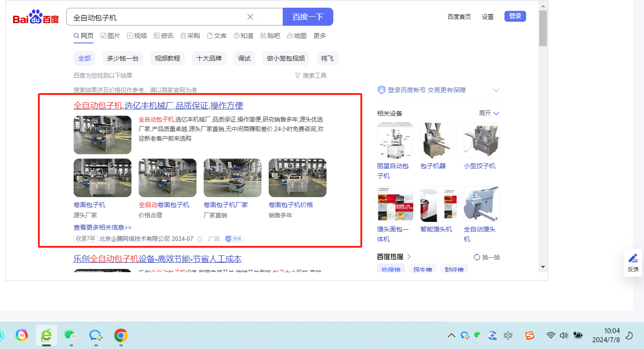Open the 百度首页 link
The width and height of the screenshot is (644, 349).
[x=459, y=17]
